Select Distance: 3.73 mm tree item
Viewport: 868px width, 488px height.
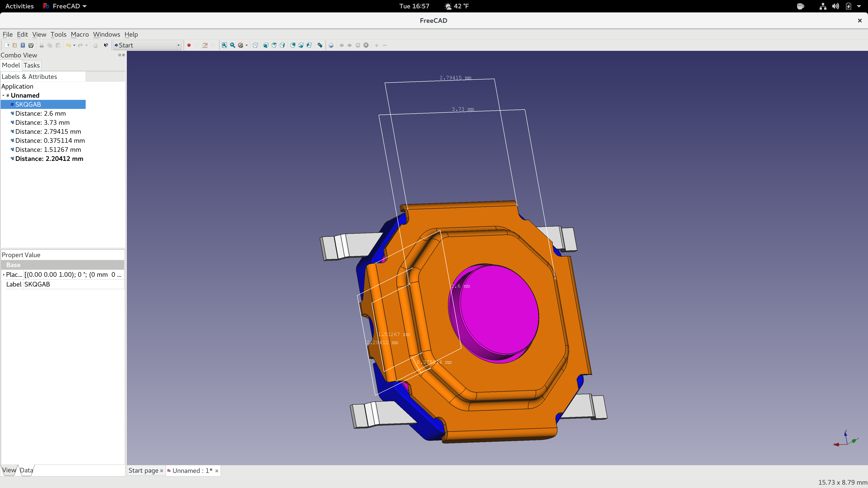click(x=42, y=123)
